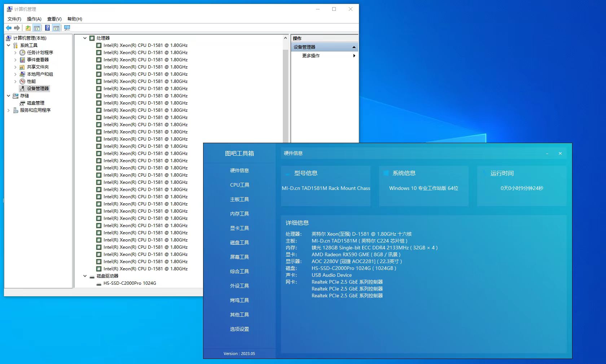
Task: Switch to CPU工具 in 图吧工具箱 sidebar
Action: pos(240,185)
